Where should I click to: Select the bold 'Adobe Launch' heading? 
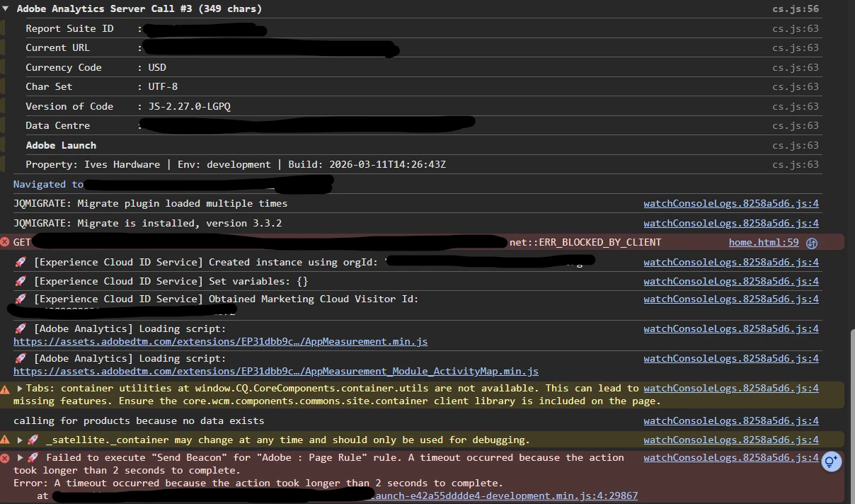coord(61,145)
